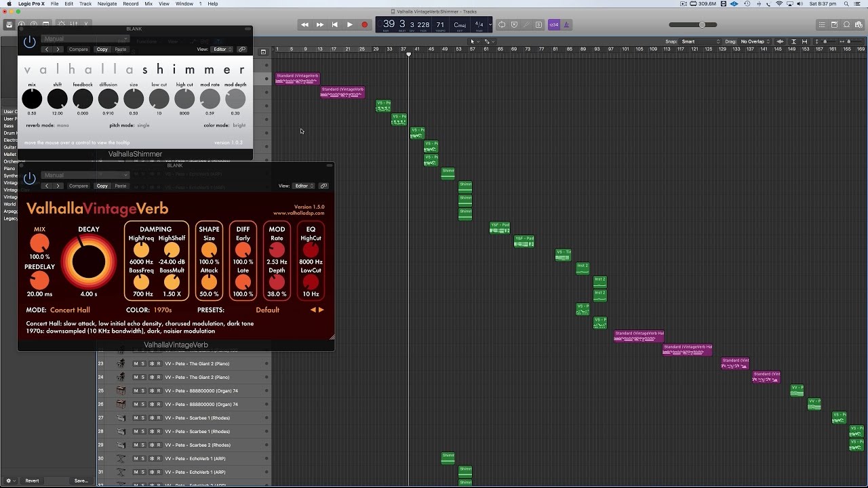The image size is (868, 488).
Task: Open the Library gear action menu
Action: pyautogui.click(x=9, y=481)
